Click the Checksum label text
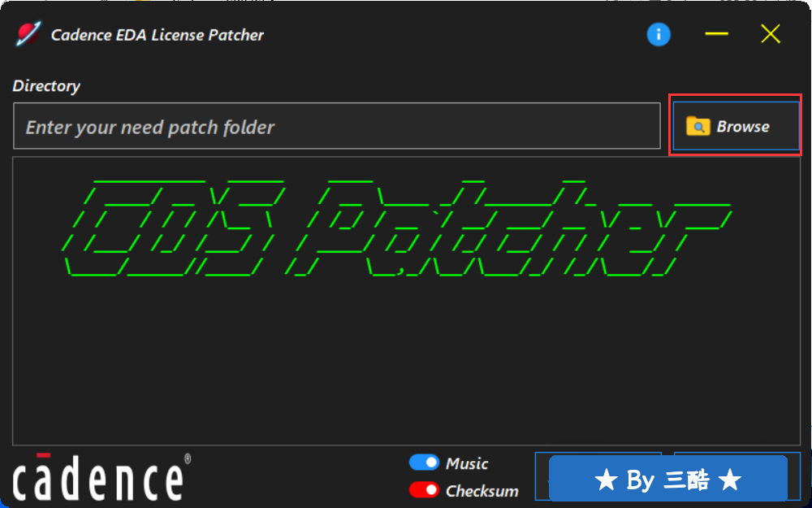 482,490
